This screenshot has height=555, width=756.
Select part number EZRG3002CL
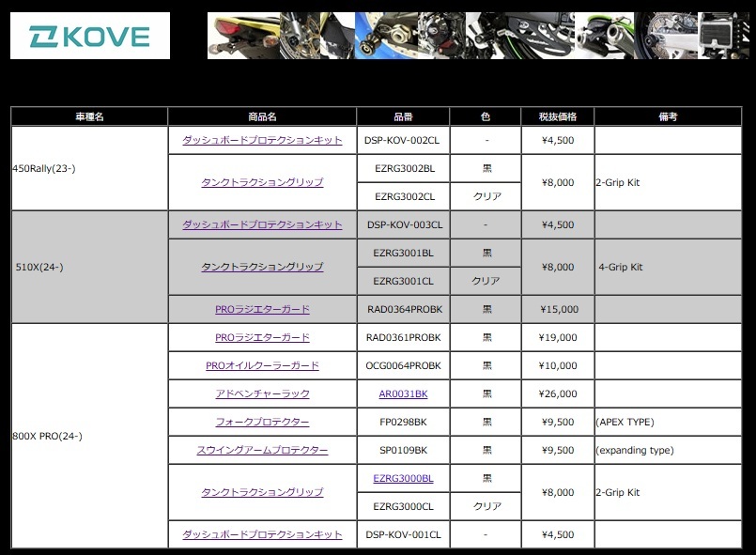(x=405, y=196)
